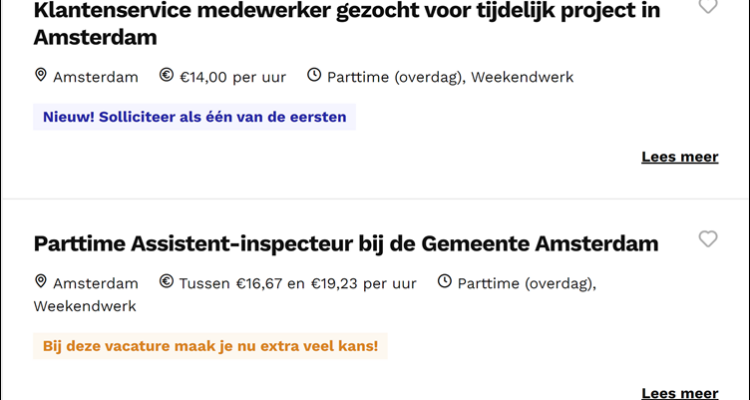Click location pin icon in Assistent-inspecteur listing
750x400 pixels.
coord(41,282)
